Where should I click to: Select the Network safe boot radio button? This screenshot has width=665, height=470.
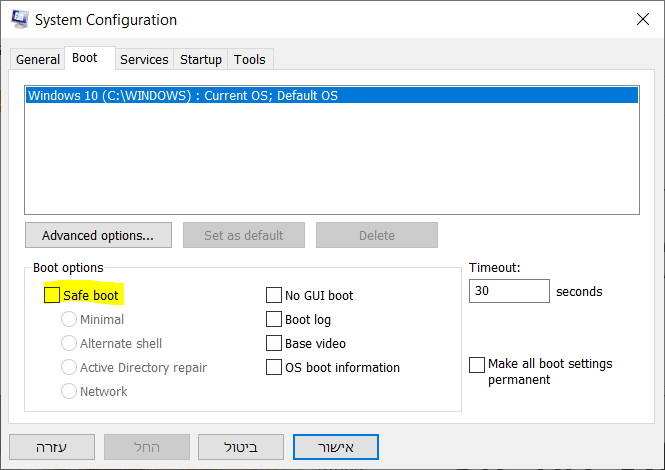click(x=69, y=392)
